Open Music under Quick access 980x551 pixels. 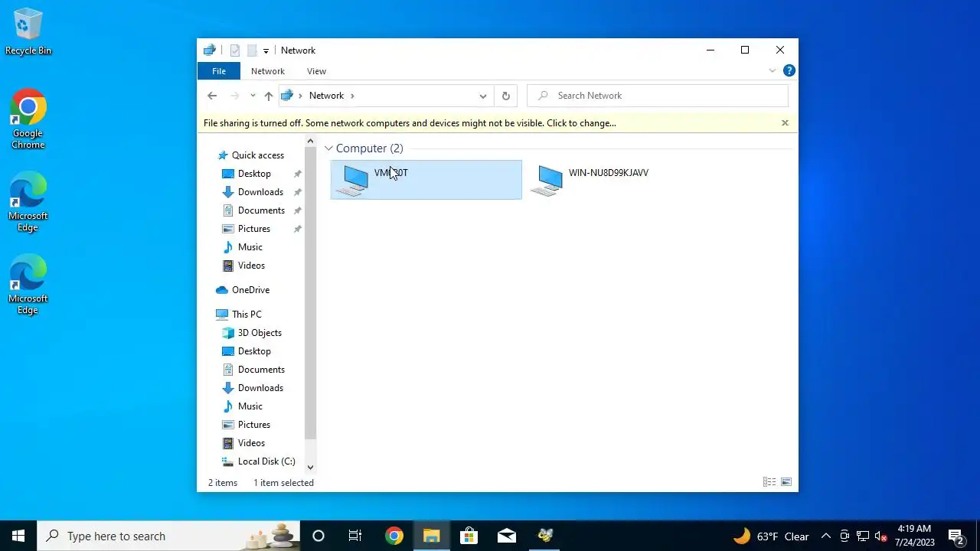click(250, 247)
